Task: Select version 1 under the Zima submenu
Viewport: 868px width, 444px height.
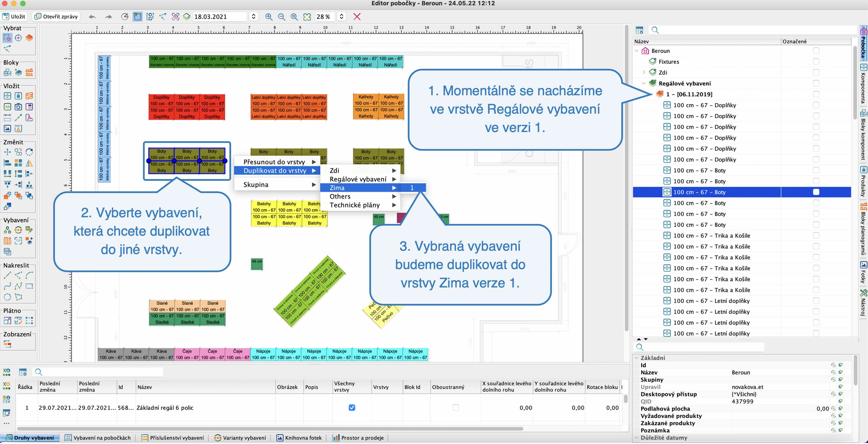Action: tap(413, 188)
